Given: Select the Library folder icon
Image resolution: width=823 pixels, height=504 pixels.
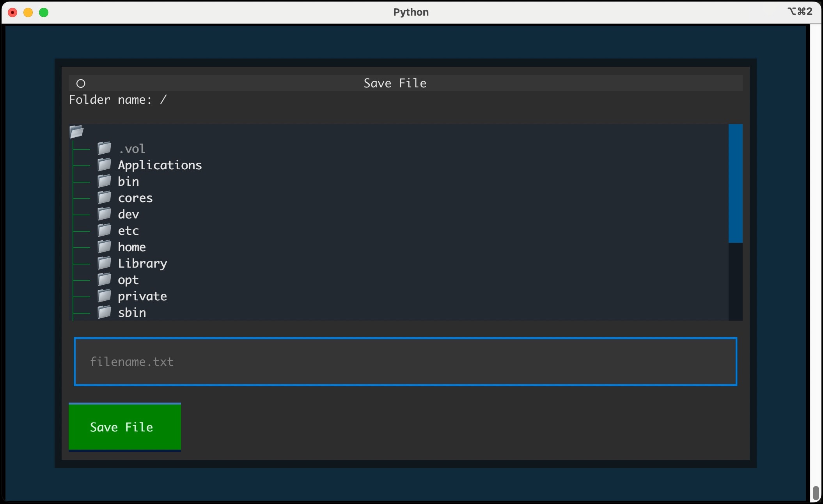Looking at the screenshot, I should click(105, 263).
